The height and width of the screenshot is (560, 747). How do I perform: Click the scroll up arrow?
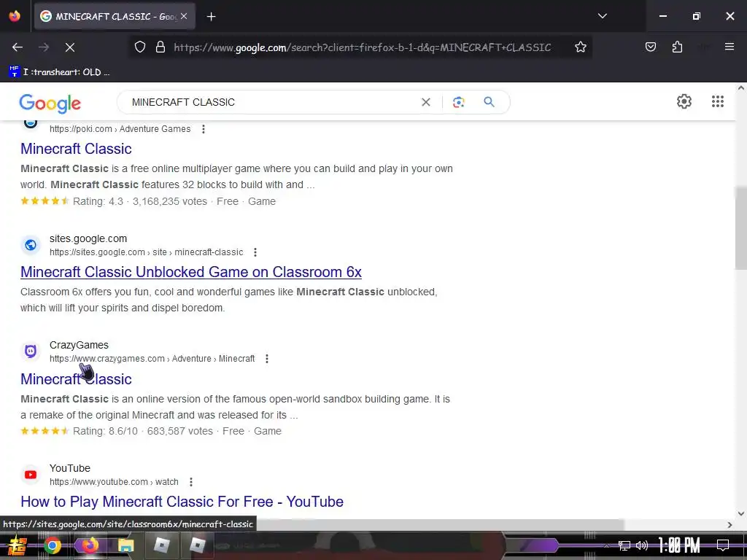pos(741,88)
